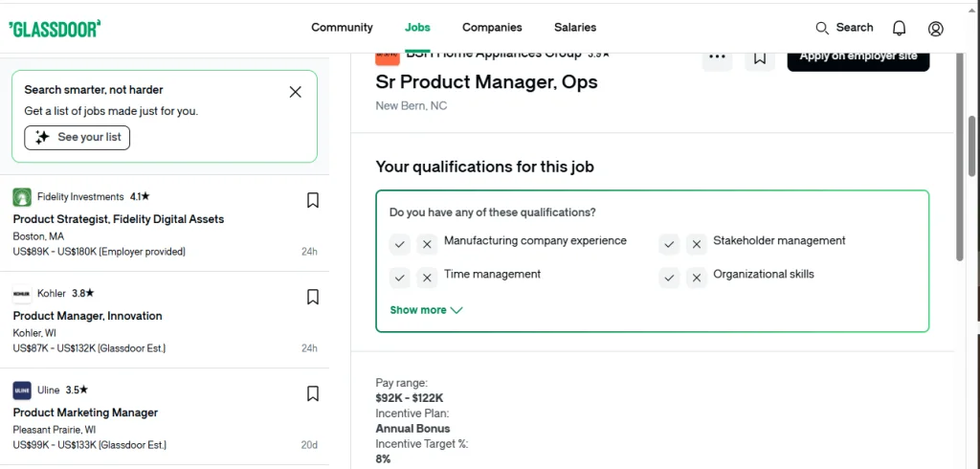Click the Pleasant Prairie, WI location
Screen dimensions: 980x469
tap(55, 430)
